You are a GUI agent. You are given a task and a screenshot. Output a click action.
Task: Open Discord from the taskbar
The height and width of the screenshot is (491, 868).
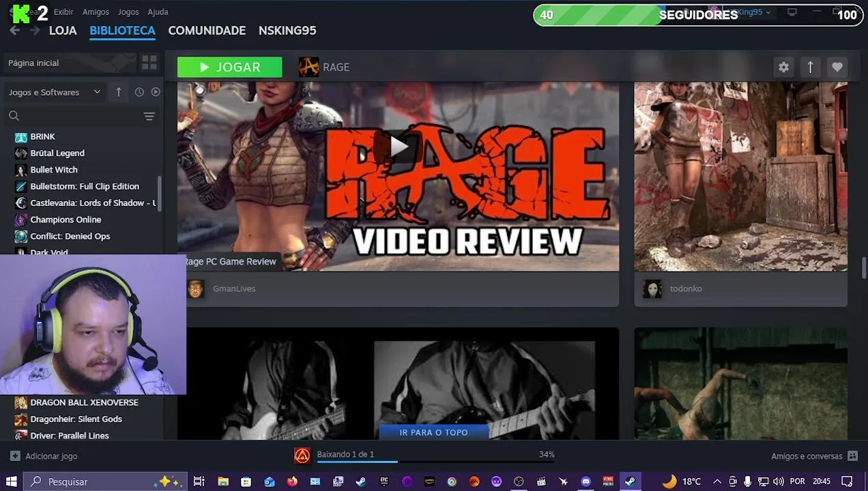pyautogui.click(x=585, y=481)
